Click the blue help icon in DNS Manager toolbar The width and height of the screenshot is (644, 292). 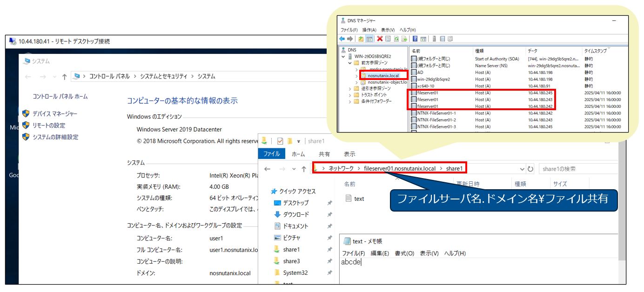coord(415,39)
